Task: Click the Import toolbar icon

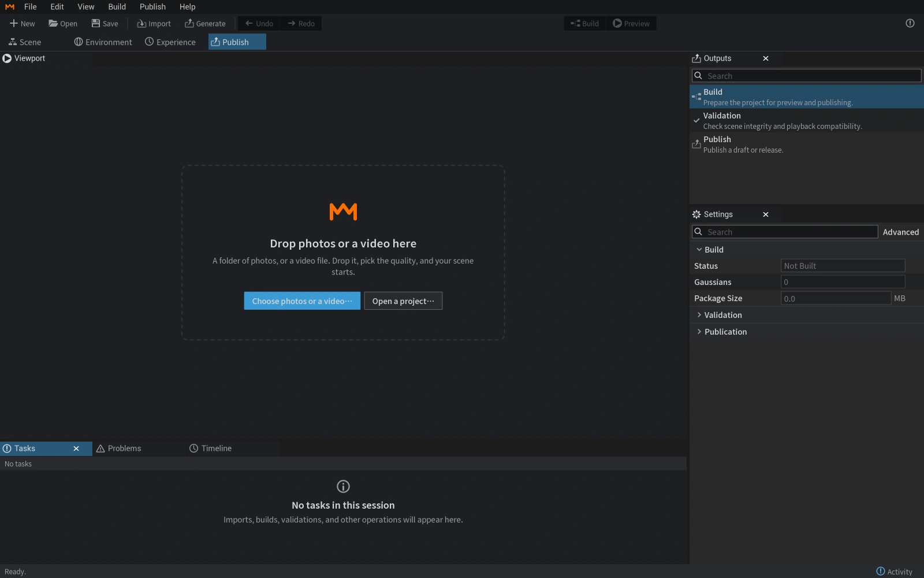Action: tap(141, 24)
